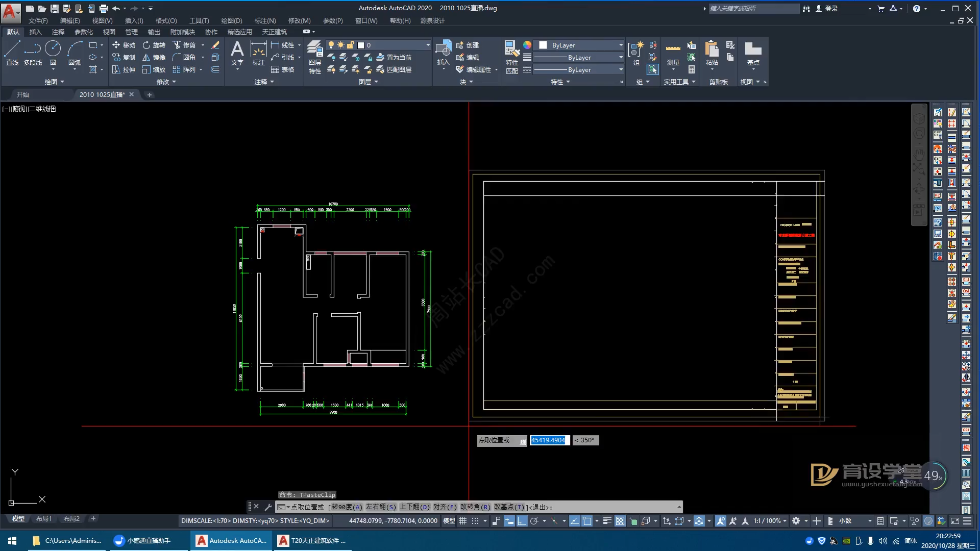Click the 移动 (Move) tool
This screenshot has height=551, width=980.
[x=124, y=45]
